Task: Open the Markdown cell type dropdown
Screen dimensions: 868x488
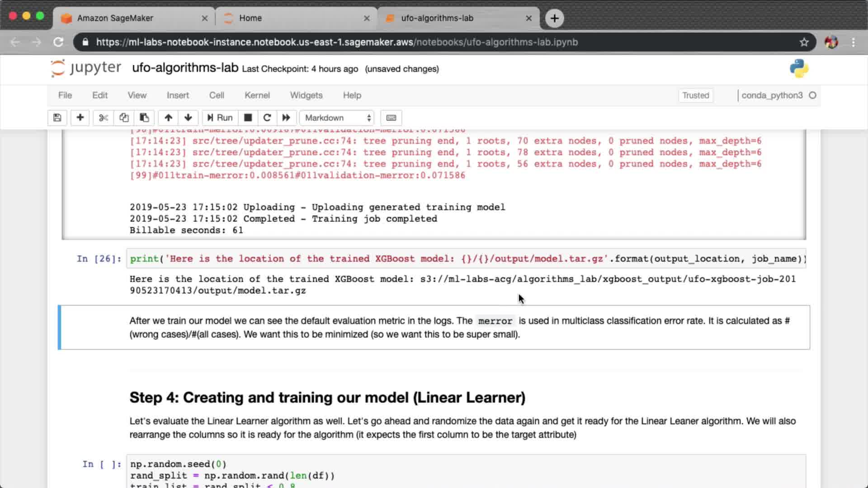Action: tap(337, 118)
